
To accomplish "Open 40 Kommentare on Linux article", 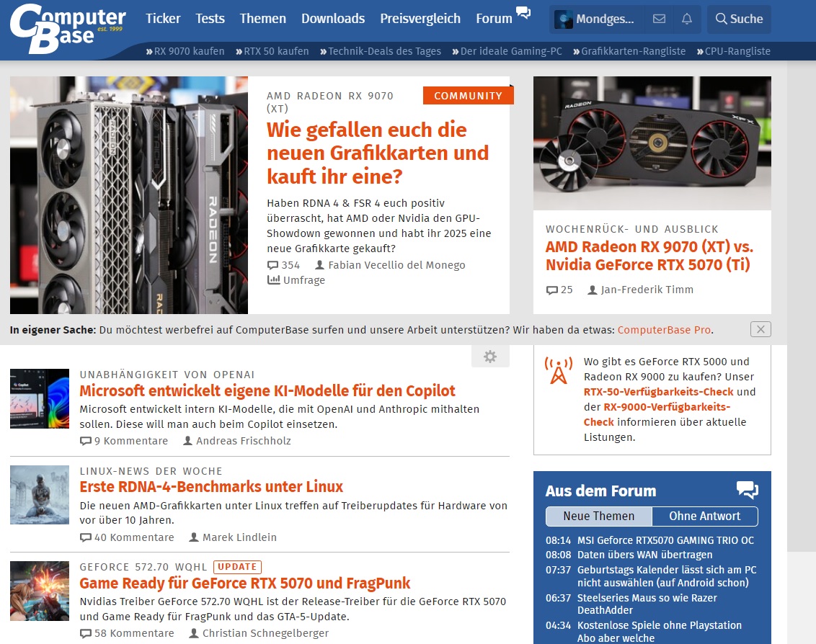I will [x=127, y=537].
